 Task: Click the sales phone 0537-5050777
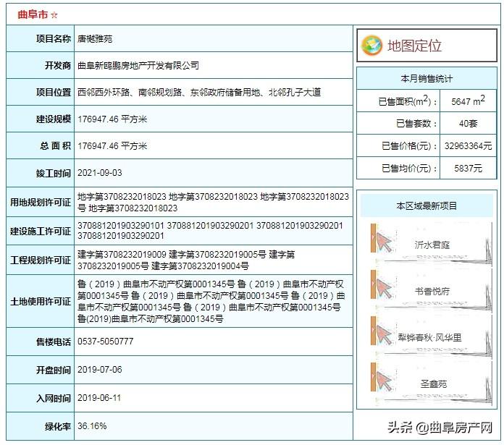[x=106, y=342]
